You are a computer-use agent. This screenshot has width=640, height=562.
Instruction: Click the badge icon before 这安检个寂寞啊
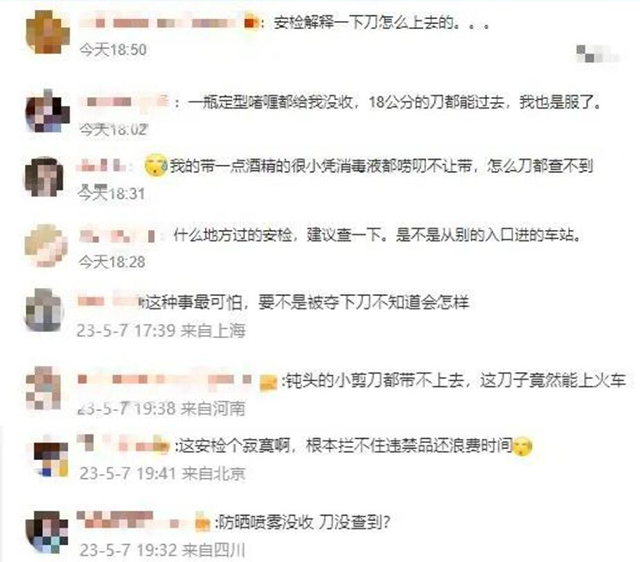tap(161, 445)
